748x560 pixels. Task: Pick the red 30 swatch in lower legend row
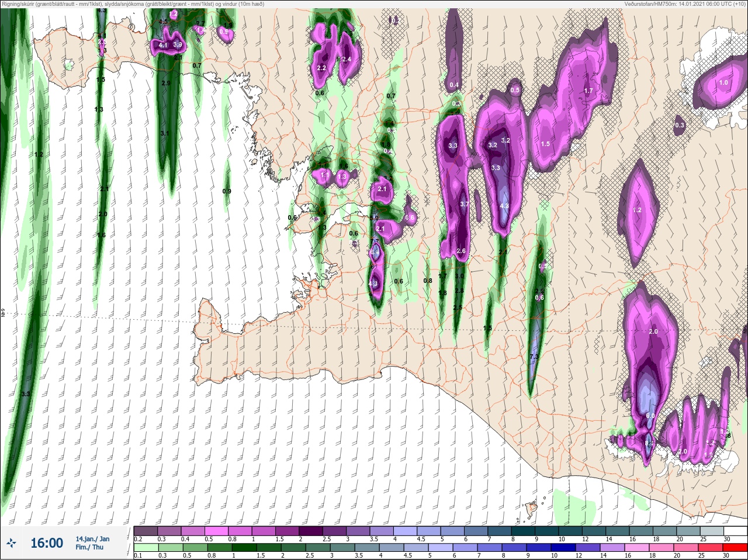pyautogui.click(x=735, y=547)
